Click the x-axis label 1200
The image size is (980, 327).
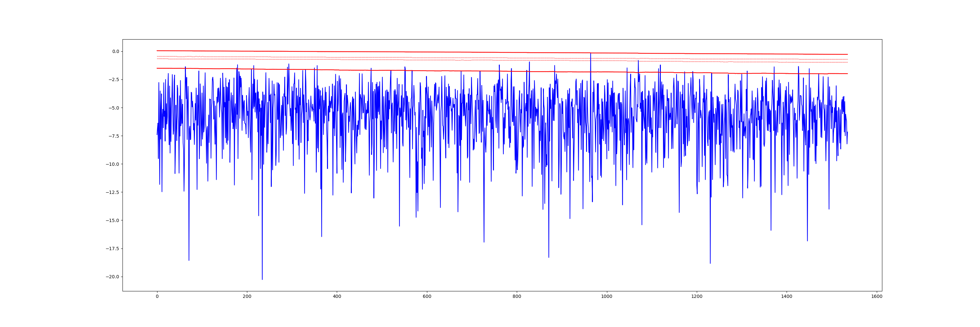(696, 297)
